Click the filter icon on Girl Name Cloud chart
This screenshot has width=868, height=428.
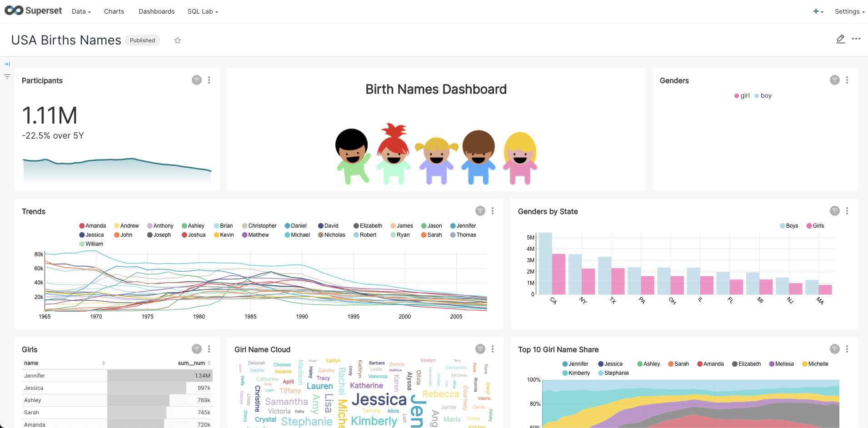[x=480, y=348]
